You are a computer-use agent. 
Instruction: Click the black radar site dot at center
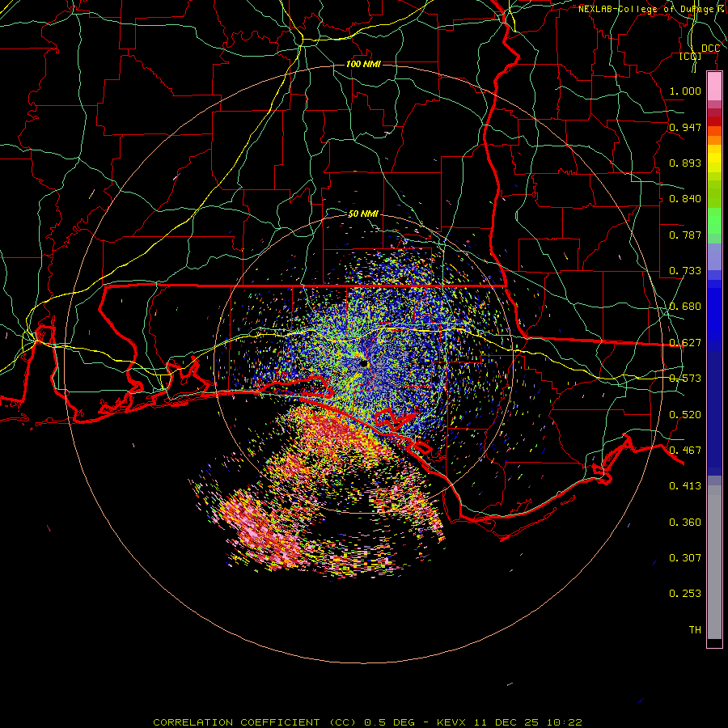tap(363, 363)
